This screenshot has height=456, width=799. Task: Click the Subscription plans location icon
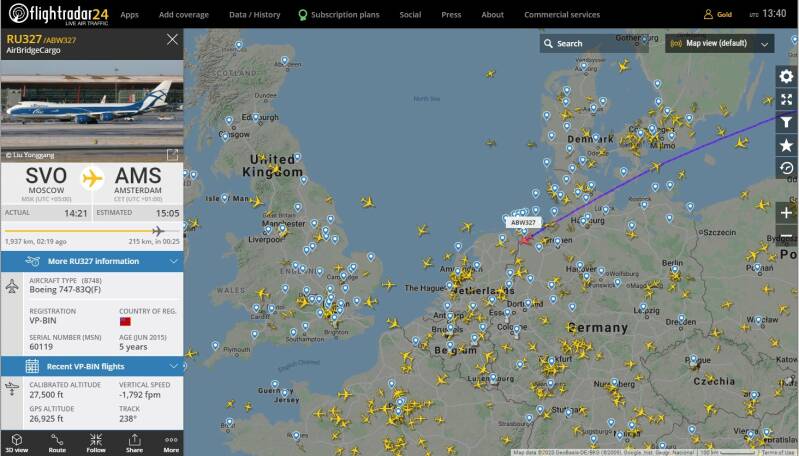pyautogui.click(x=303, y=15)
